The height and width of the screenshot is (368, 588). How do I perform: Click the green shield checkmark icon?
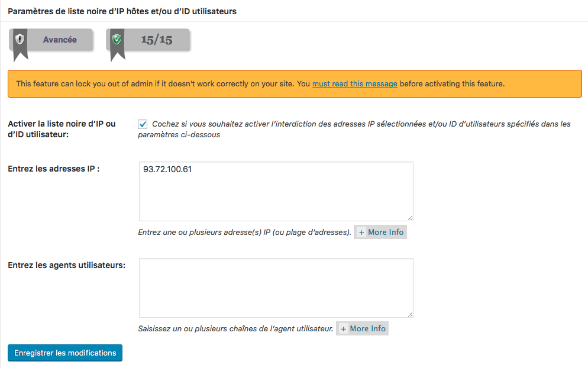[x=117, y=40]
